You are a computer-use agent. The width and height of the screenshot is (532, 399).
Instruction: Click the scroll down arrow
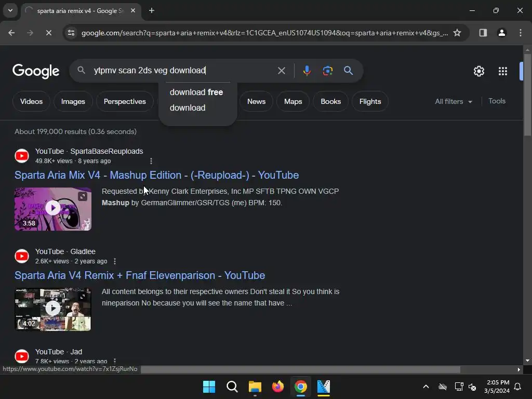click(527, 361)
